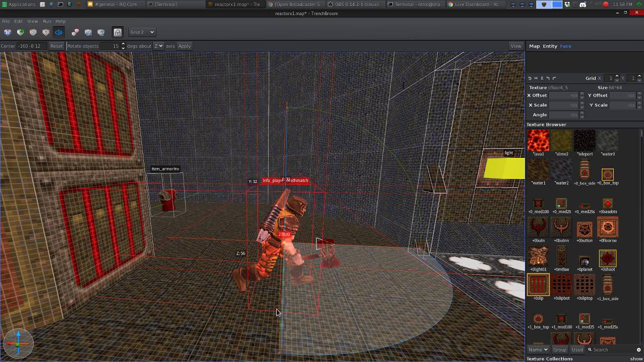Click rotate texture clockwise icon
This screenshot has height=362, width=644.
[x=554, y=78]
